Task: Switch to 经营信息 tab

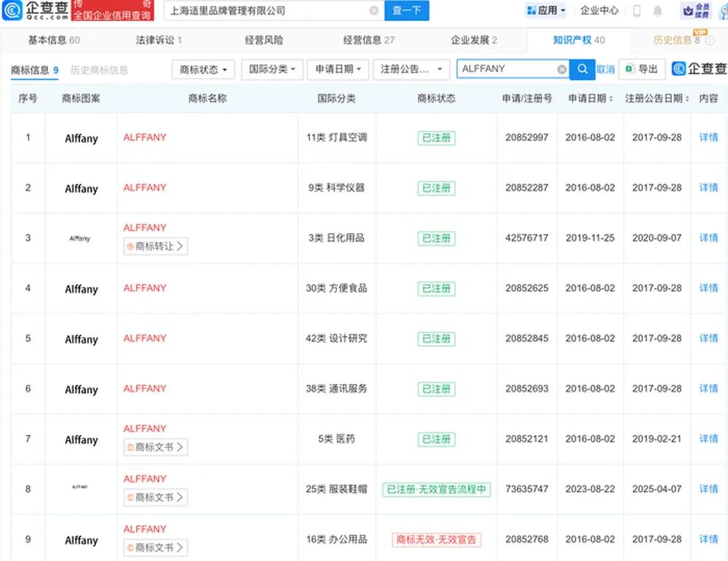Action: click(x=368, y=40)
